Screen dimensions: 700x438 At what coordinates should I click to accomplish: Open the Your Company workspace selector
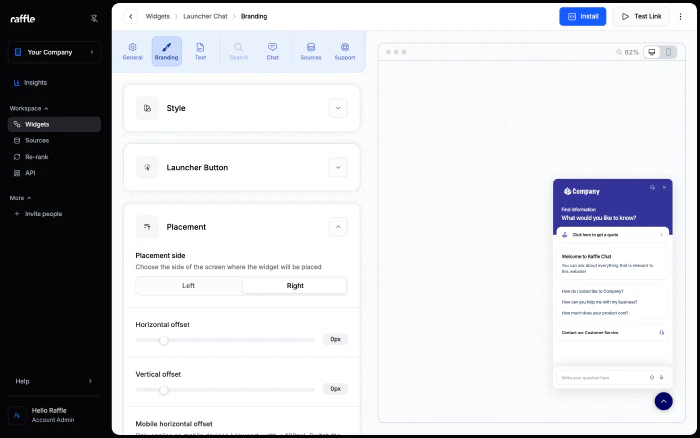(x=54, y=52)
